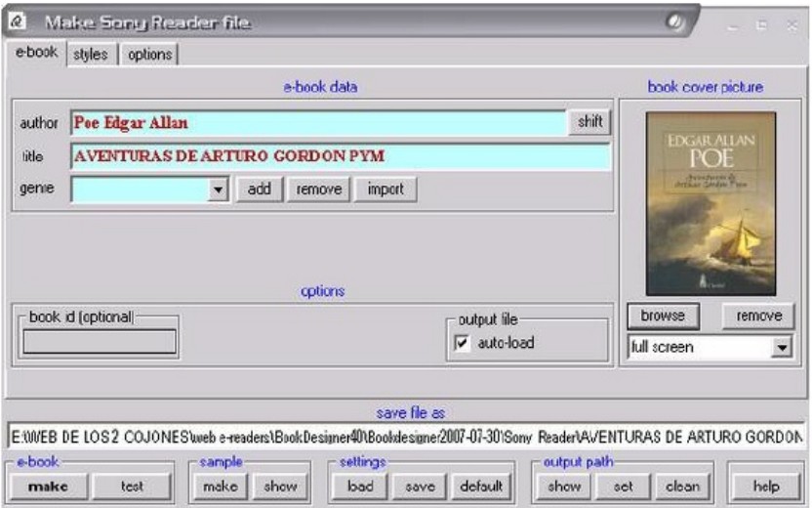Click the title field with the Aventuras de Arturo Gordon Pym text

pyautogui.click(x=341, y=156)
